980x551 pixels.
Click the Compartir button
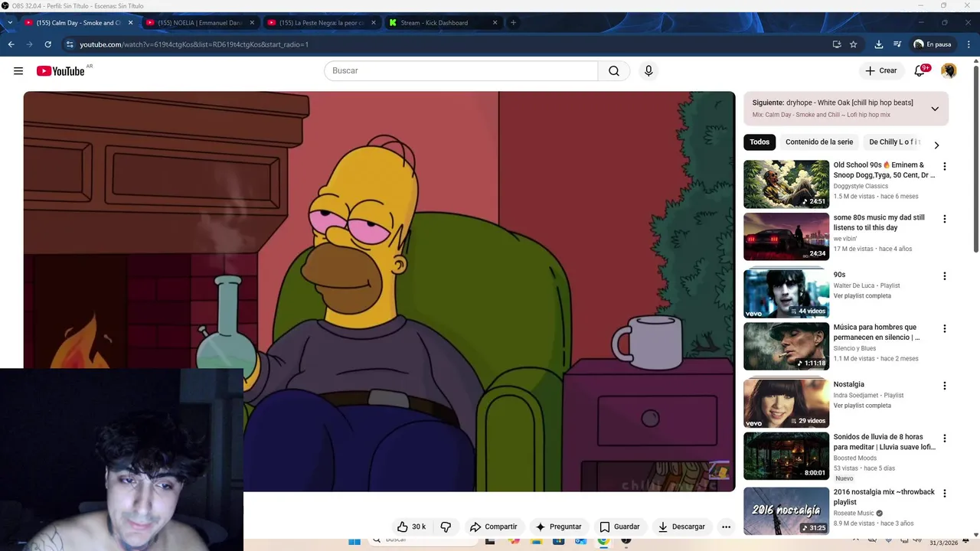494,527
